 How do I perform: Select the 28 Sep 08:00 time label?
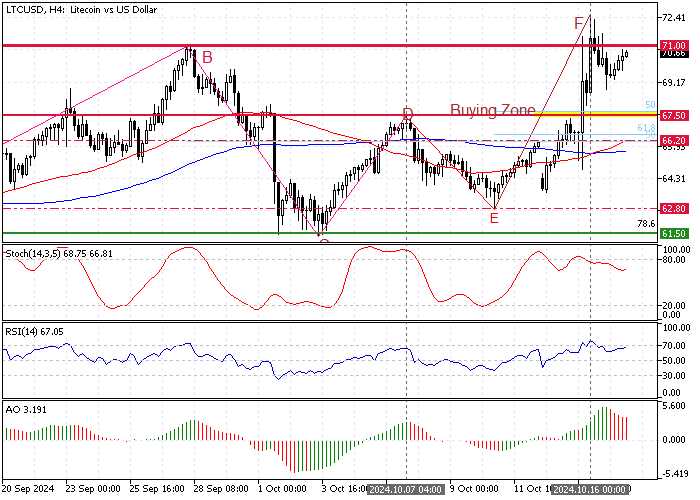(221, 489)
